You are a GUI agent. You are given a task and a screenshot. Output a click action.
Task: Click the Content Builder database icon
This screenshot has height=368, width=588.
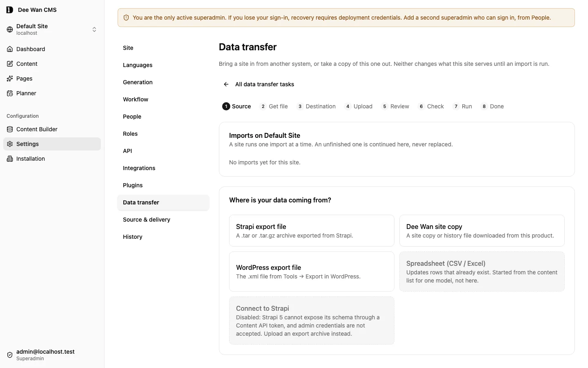tap(10, 129)
